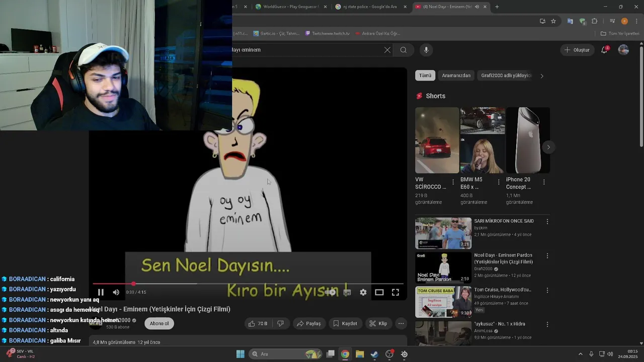Switch to theater mode
The height and width of the screenshot is (362, 644).
pyautogui.click(x=379, y=292)
